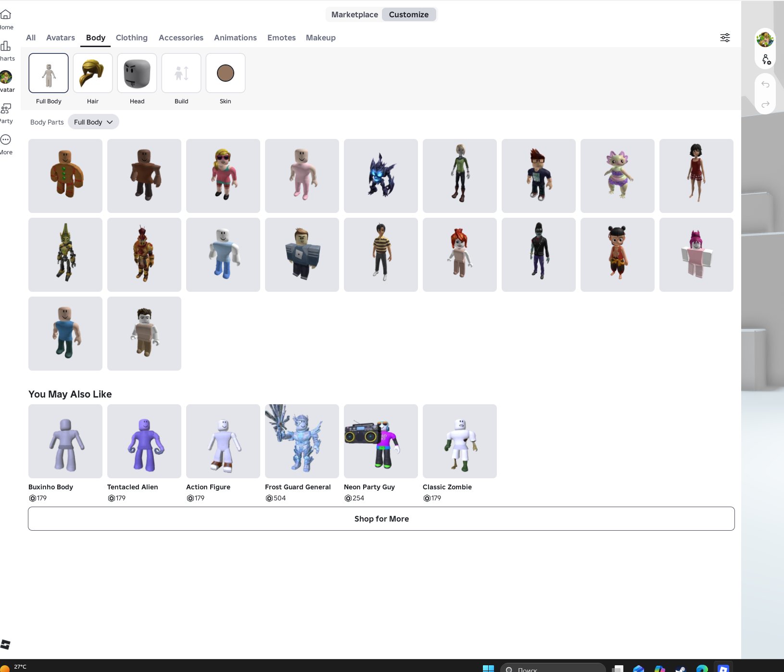Equip the pink hair blocky body
The width and height of the screenshot is (784, 672).
[696, 255]
